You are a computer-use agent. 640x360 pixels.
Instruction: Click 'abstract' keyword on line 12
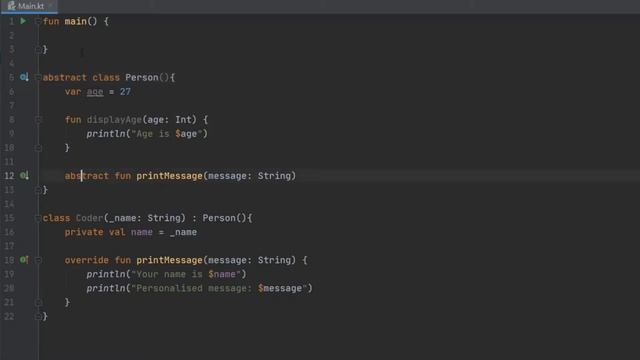click(87, 176)
